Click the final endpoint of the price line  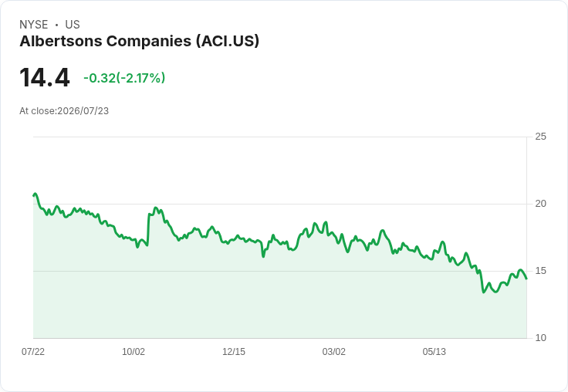(526, 279)
